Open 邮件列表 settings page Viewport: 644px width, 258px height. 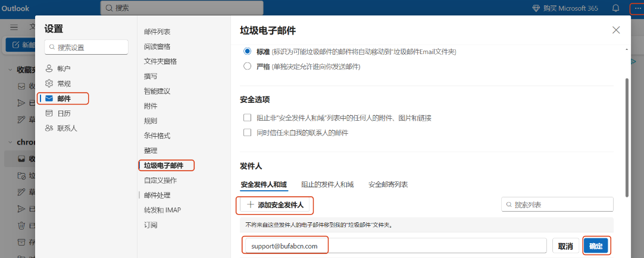tap(157, 32)
